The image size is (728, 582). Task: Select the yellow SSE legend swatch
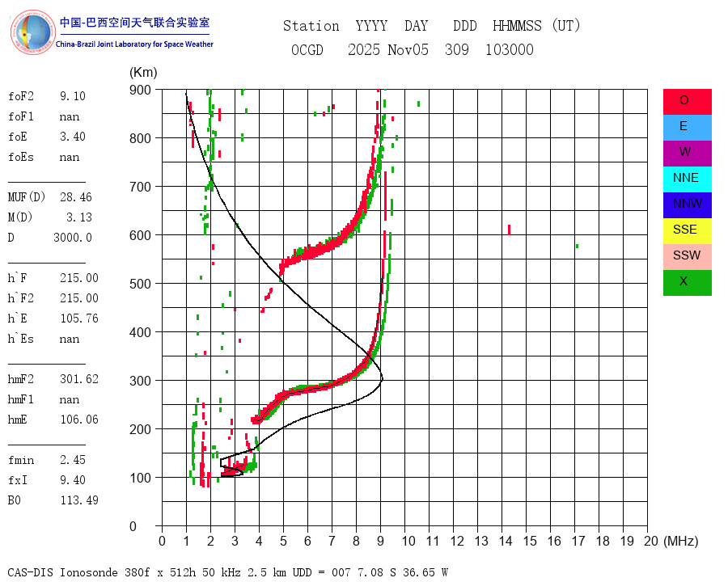click(x=687, y=231)
